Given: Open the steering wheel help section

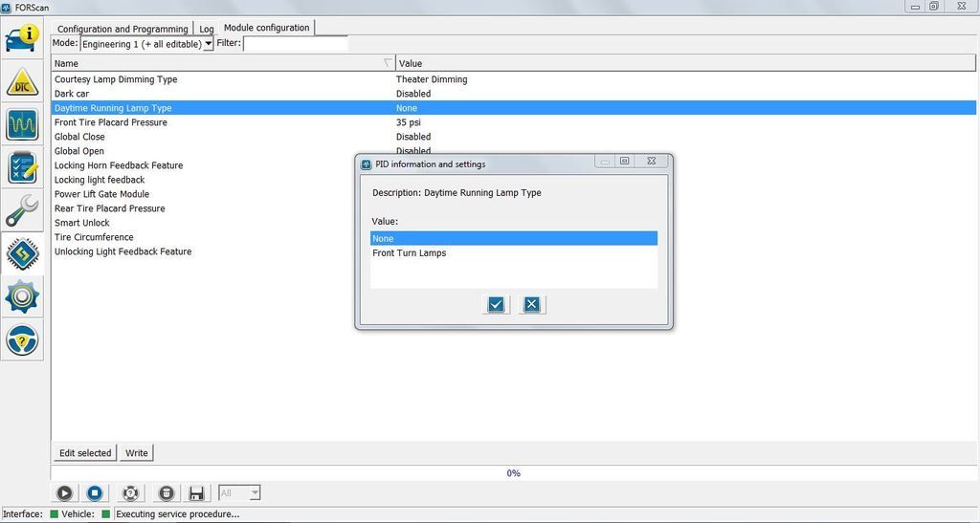Looking at the screenshot, I should tap(21, 339).
